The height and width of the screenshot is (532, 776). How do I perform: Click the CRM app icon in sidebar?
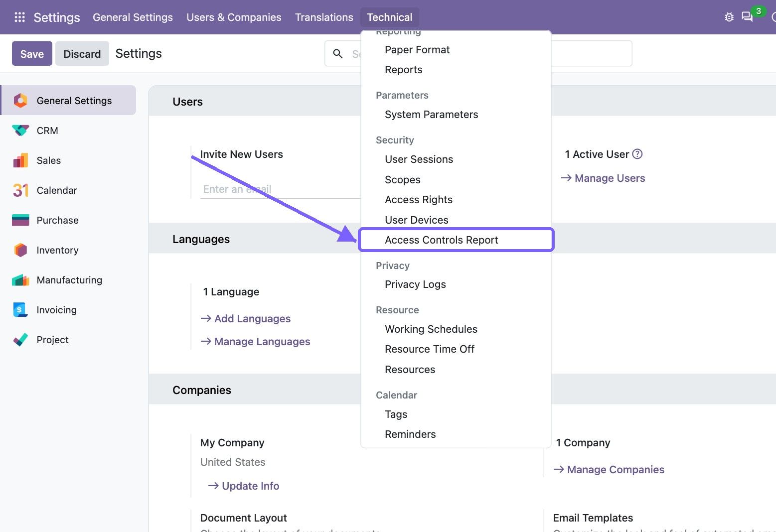[20, 131]
